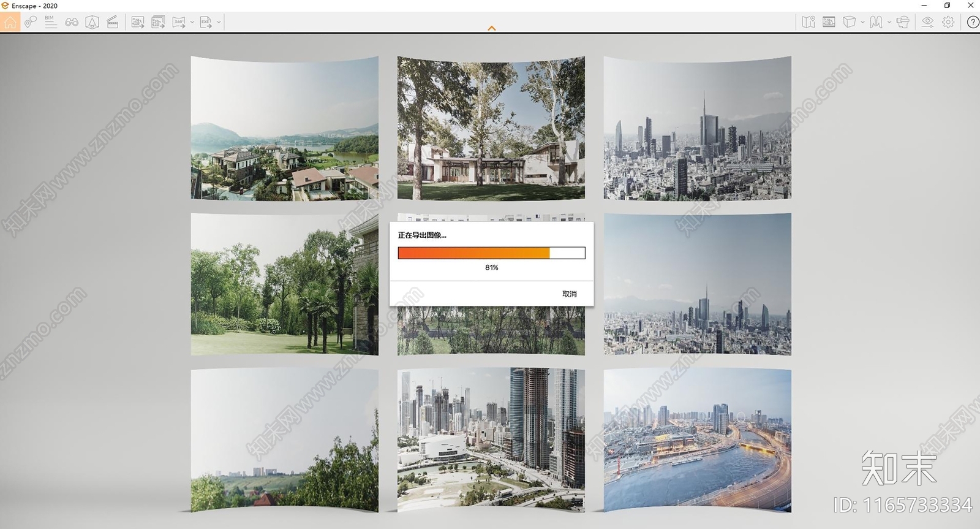Viewport: 980px width, 529px height.
Task: Open visual settings eye icon
Action: coord(928,22)
